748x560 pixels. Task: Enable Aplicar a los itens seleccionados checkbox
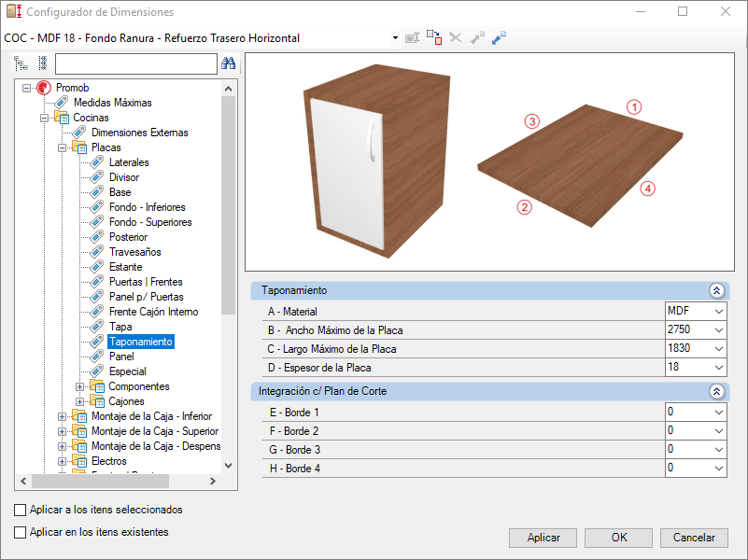[20, 510]
